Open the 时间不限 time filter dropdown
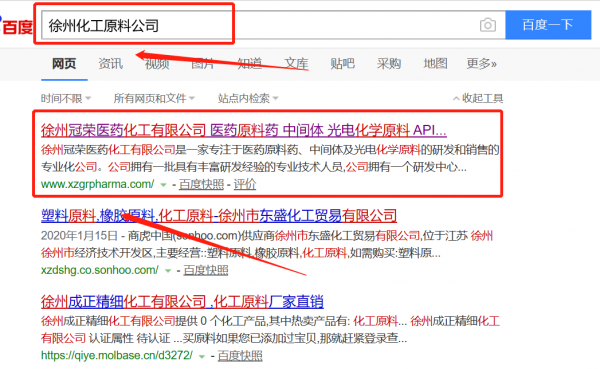This screenshot has height=369, width=600. [x=66, y=99]
